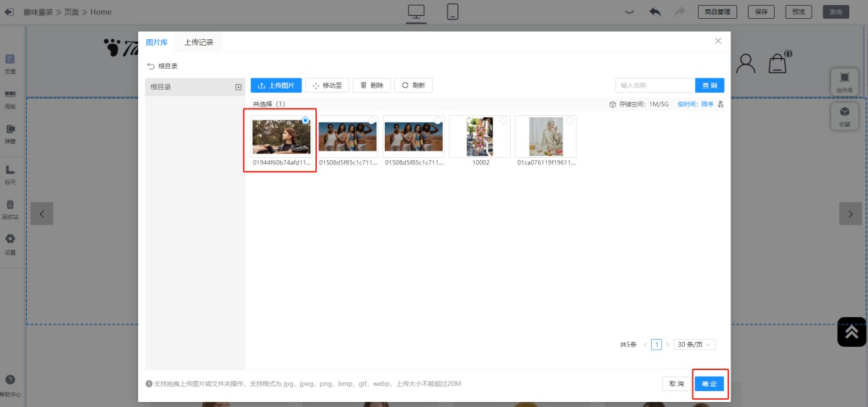This screenshot has width=868, height=407.
Task: Select the 图片库 tab
Action: click(x=157, y=42)
